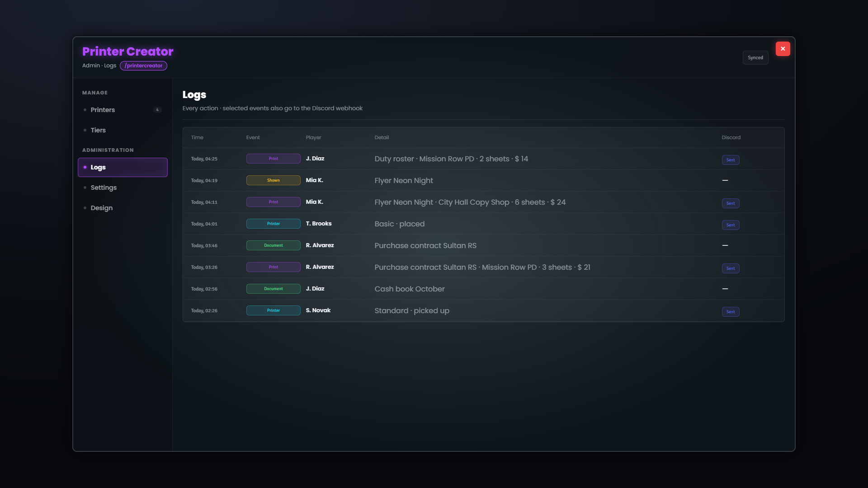Select the Logs menu item
This screenshot has width=868, height=488.
click(x=123, y=167)
